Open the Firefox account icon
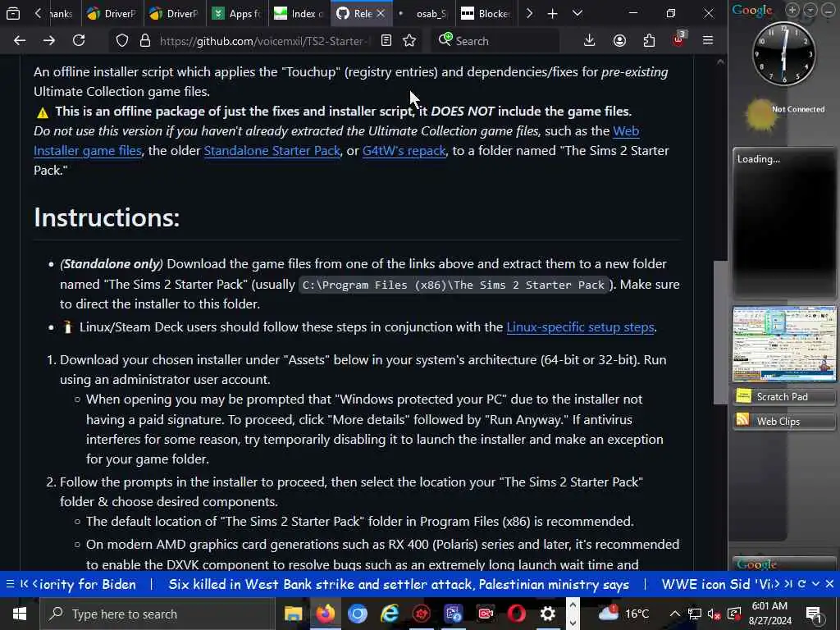The image size is (840, 630). pyautogui.click(x=620, y=41)
